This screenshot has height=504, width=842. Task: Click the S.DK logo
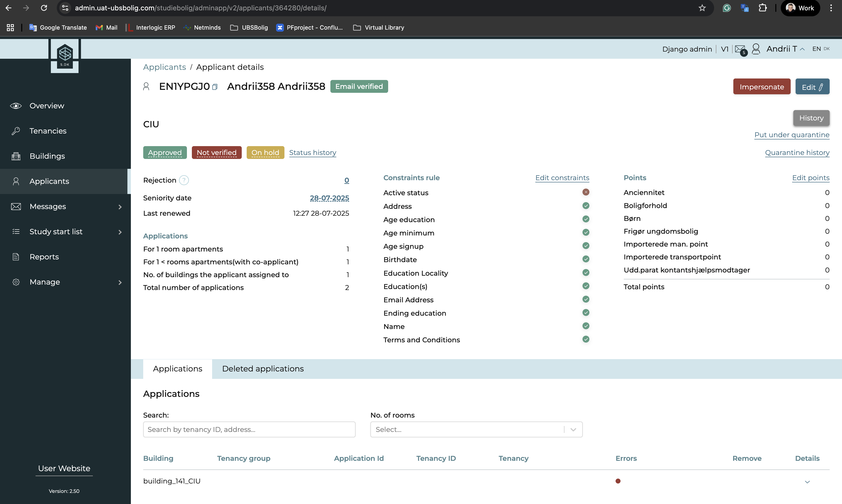[x=64, y=56]
